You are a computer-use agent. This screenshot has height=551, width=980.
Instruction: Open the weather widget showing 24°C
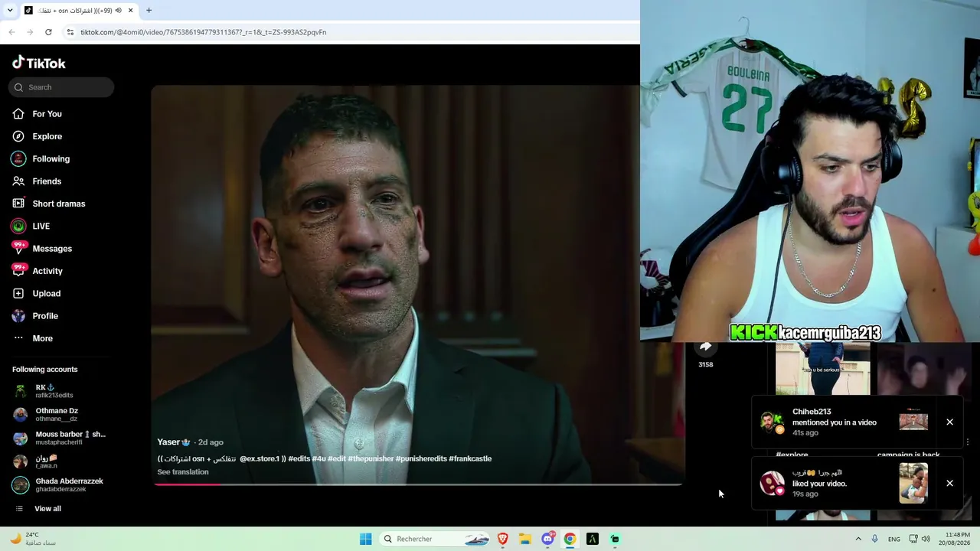(31, 539)
